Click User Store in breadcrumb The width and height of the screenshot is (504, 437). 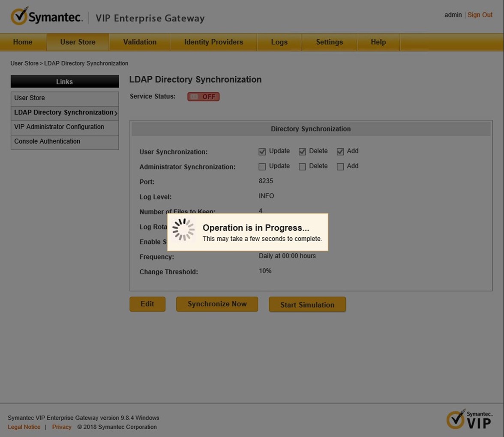pyautogui.click(x=24, y=63)
